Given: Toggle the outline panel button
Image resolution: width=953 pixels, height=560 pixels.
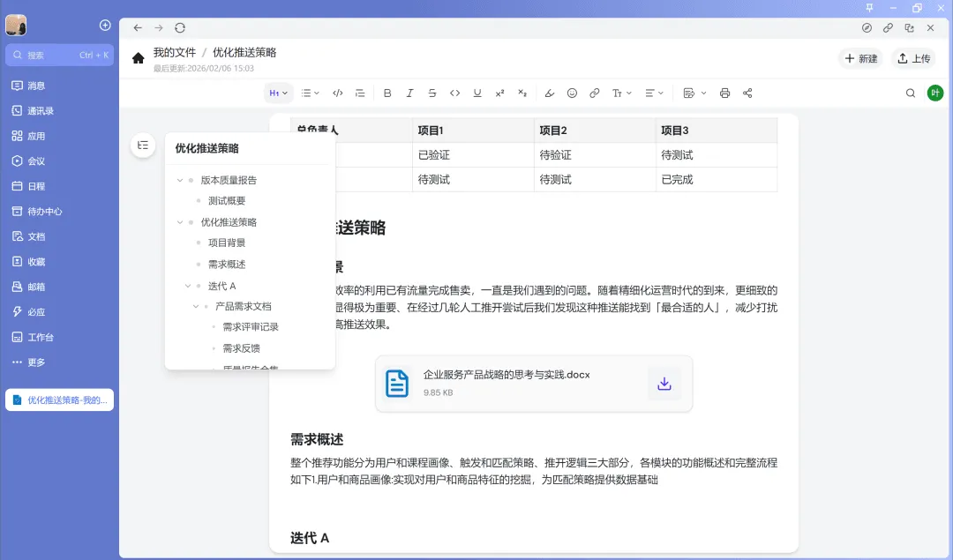Looking at the screenshot, I should [x=143, y=146].
